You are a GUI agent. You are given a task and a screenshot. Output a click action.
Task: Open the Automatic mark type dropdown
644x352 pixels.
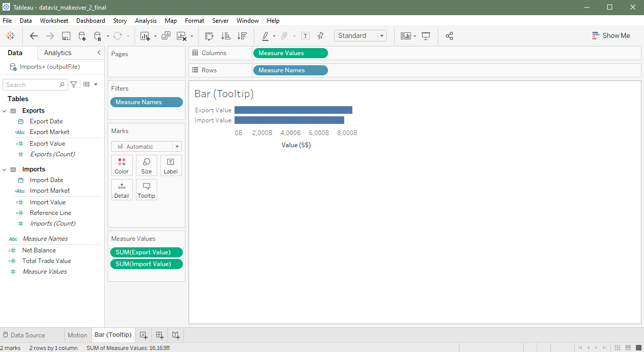click(x=147, y=147)
